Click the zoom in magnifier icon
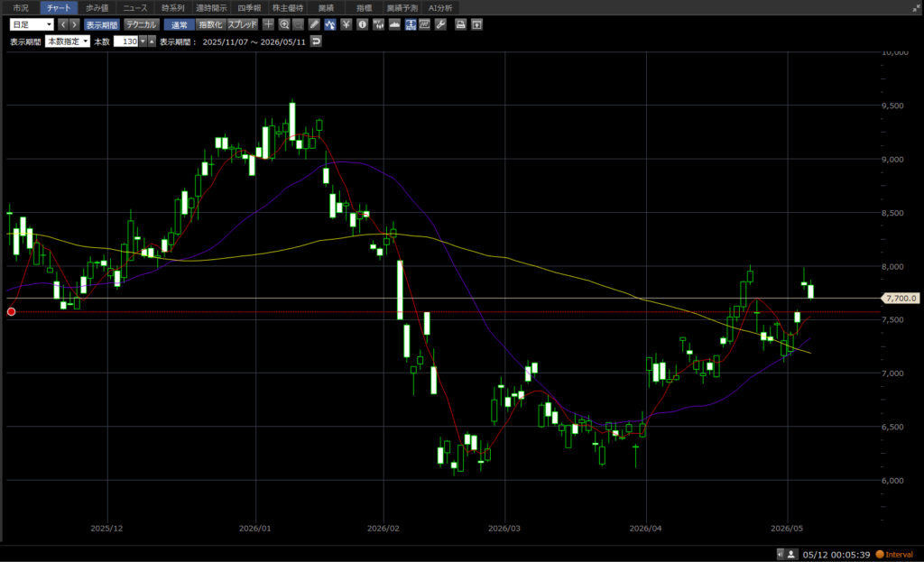Image resolution: width=924 pixels, height=562 pixels. pyautogui.click(x=284, y=24)
